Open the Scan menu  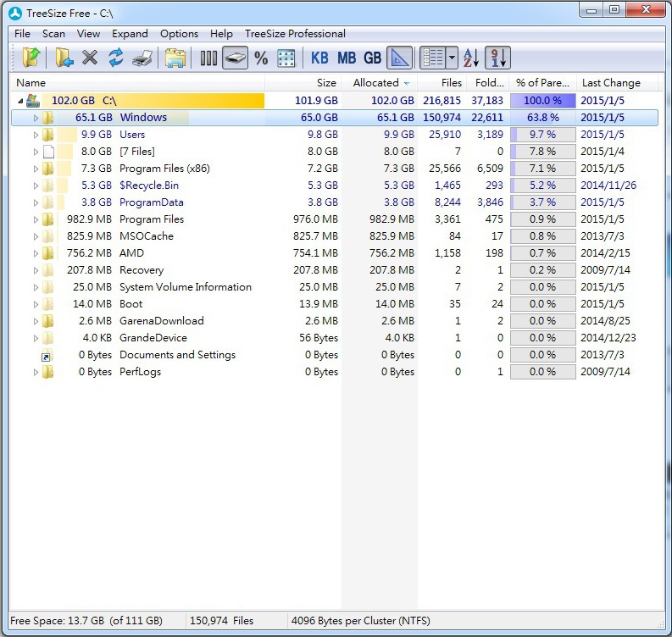click(53, 34)
